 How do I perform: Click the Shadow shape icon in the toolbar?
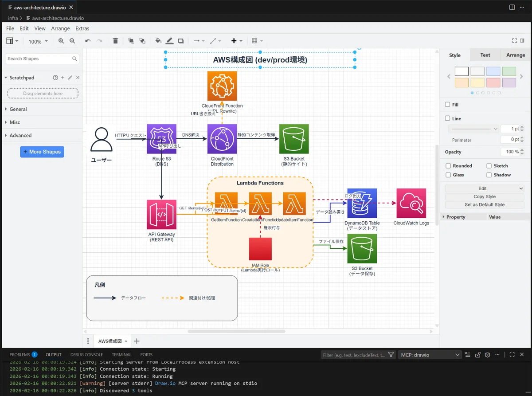coord(181,40)
